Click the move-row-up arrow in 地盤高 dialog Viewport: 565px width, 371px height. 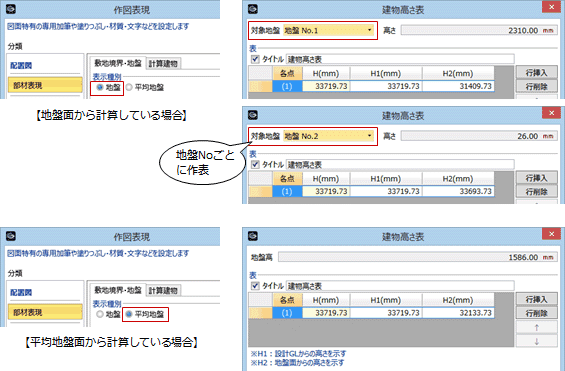click(537, 327)
